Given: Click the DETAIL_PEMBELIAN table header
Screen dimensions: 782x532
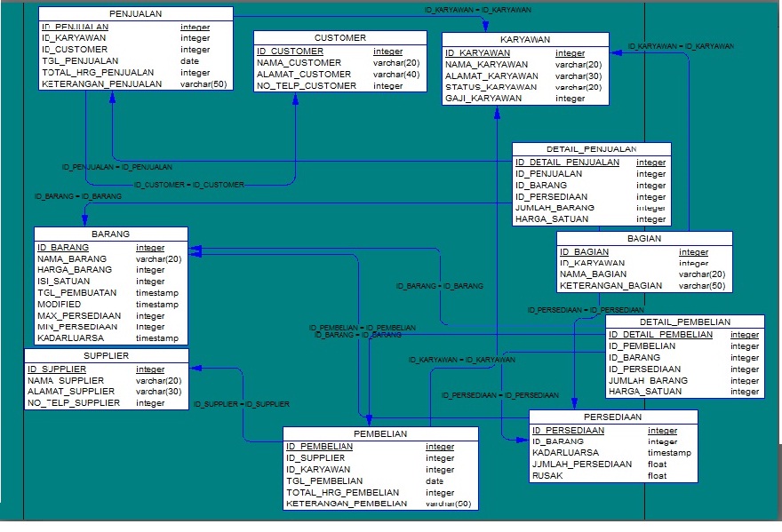Looking at the screenshot, I should point(685,322).
